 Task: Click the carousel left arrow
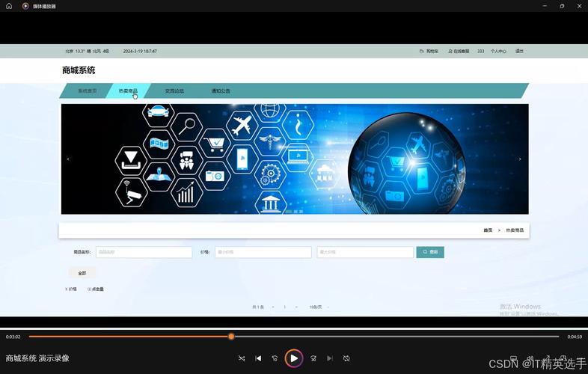[x=68, y=159]
